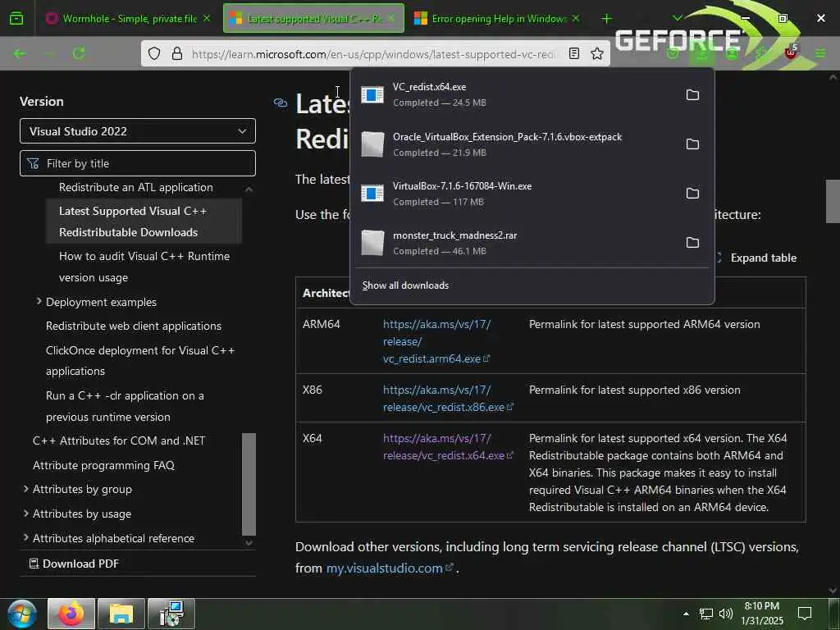Open Run a C++ -clr application article
Viewport: 840px width, 630px height.
125,406
